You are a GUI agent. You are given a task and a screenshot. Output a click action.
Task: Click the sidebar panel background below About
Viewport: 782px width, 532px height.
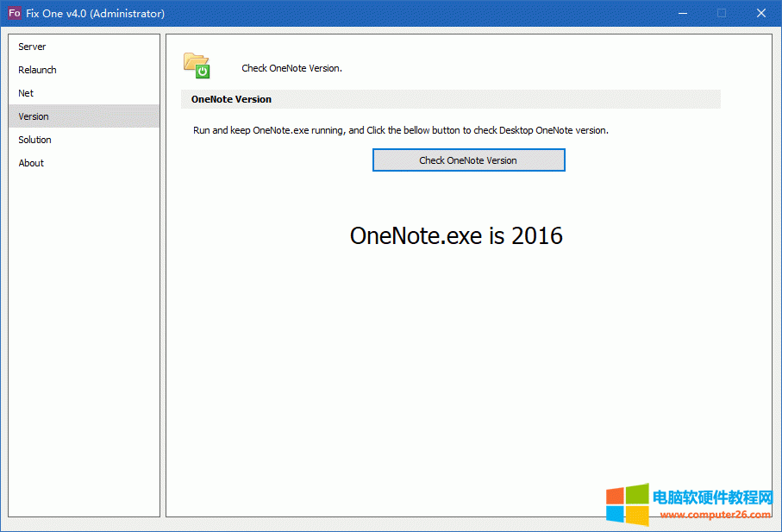pos(84,345)
